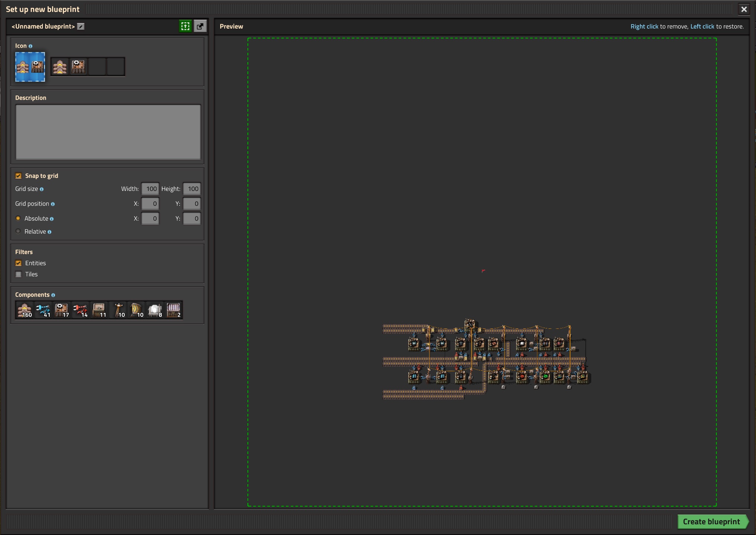Open the info icon beside Relative
Viewport: 756px width, 535px height.
(49, 232)
